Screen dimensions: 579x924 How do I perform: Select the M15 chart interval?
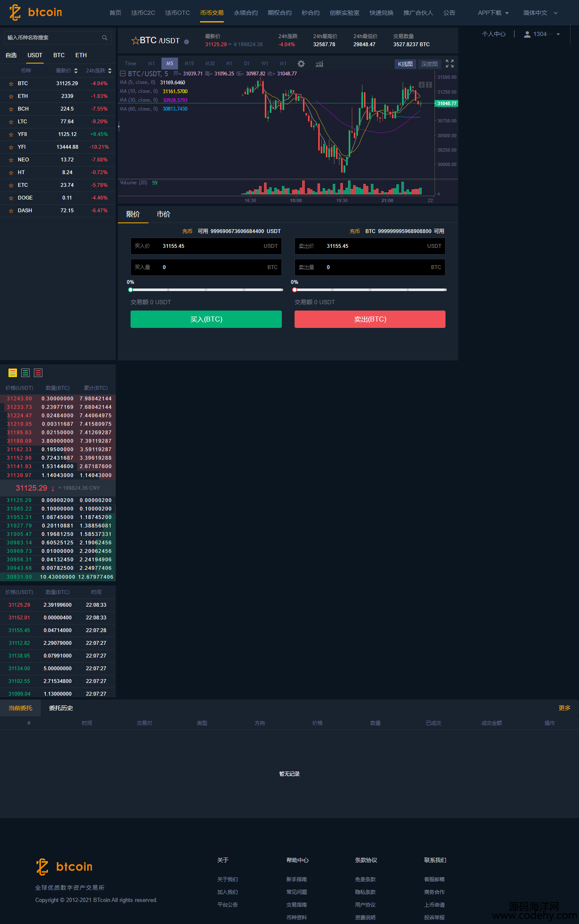[189, 64]
